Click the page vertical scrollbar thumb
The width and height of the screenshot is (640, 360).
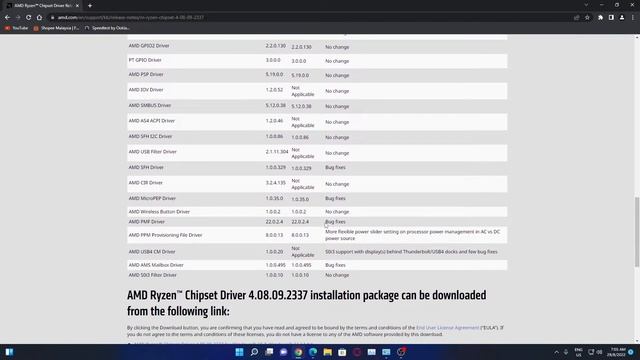coord(637,232)
